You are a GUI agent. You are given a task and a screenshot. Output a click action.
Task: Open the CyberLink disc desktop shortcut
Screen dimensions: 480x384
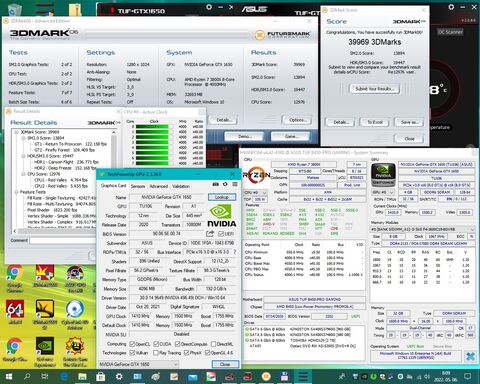pyautogui.click(x=75, y=309)
